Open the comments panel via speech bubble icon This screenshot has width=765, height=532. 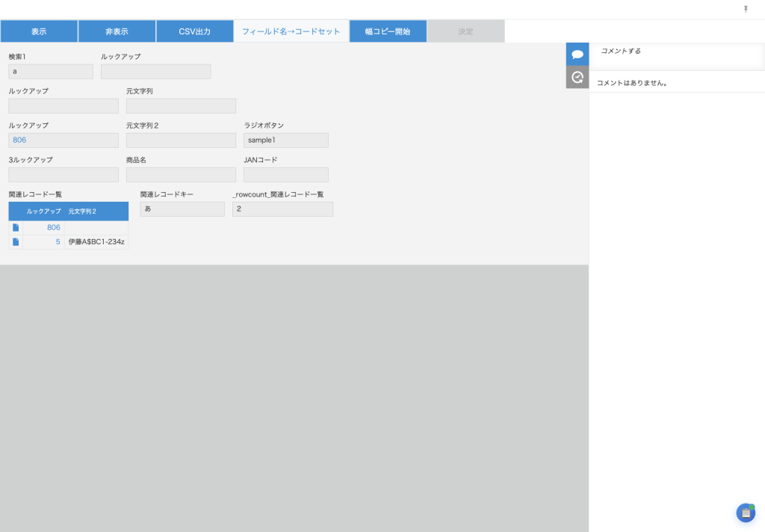[577, 54]
